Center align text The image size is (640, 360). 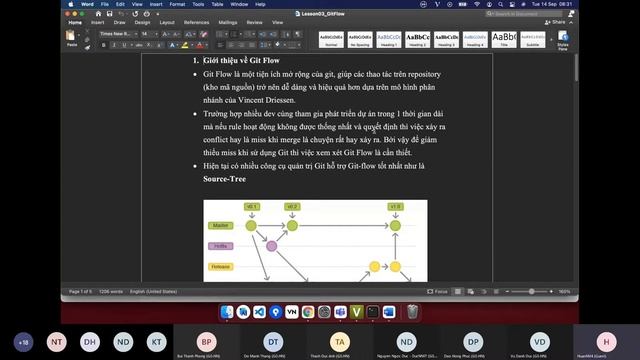(231, 45)
